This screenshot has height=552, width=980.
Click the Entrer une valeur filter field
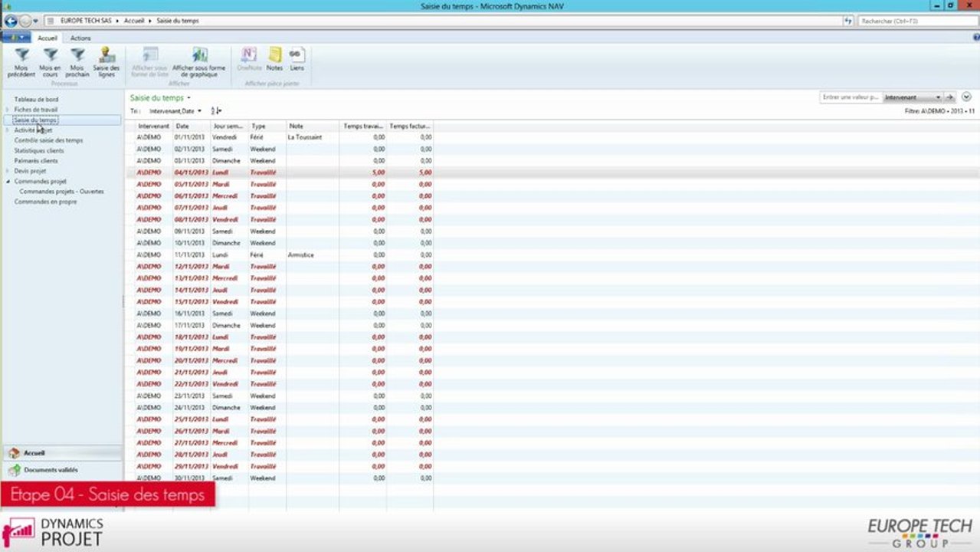850,97
